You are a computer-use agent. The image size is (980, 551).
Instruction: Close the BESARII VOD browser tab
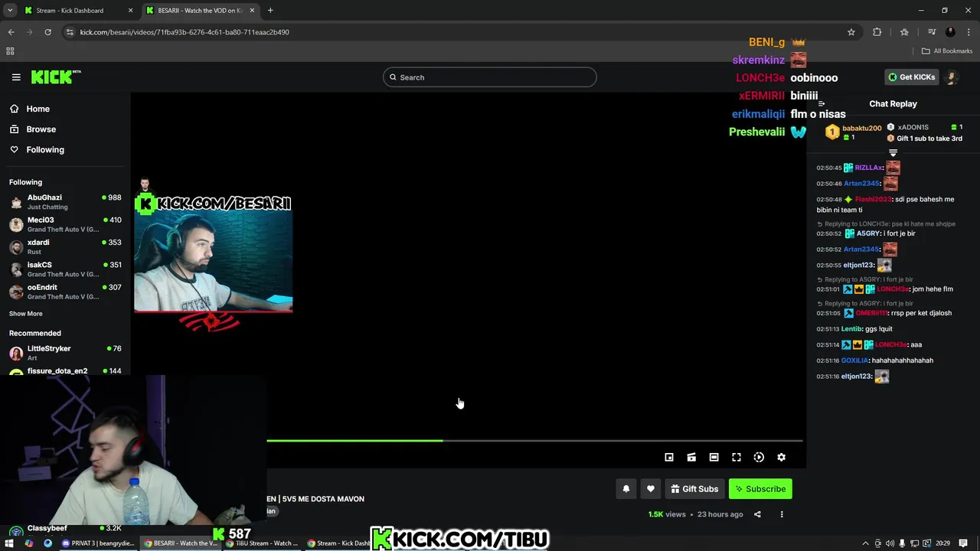point(252,11)
